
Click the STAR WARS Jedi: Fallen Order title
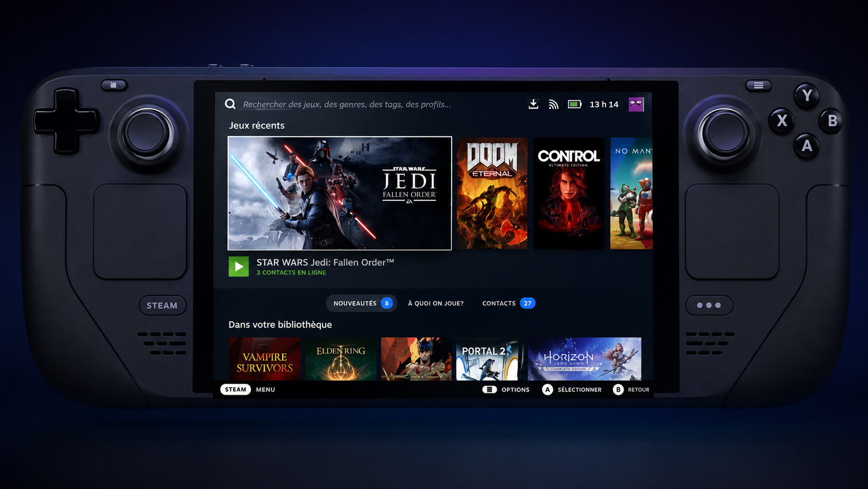tap(325, 262)
